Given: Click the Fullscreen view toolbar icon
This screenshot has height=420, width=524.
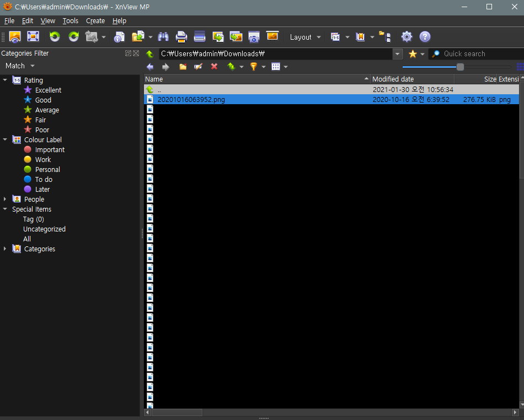Looking at the screenshot, I should click(33, 37).
